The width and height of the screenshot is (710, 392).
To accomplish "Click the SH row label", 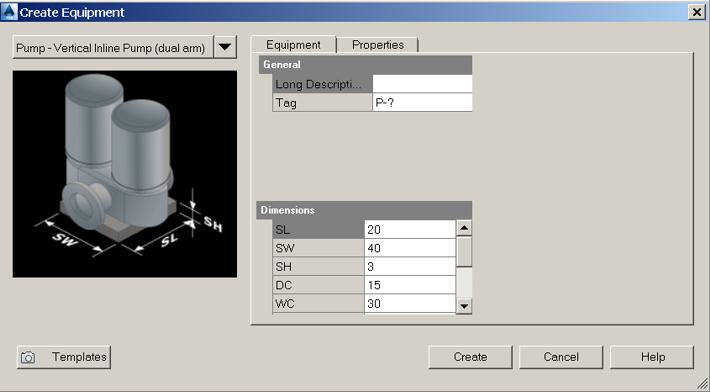I will (318, 267).
